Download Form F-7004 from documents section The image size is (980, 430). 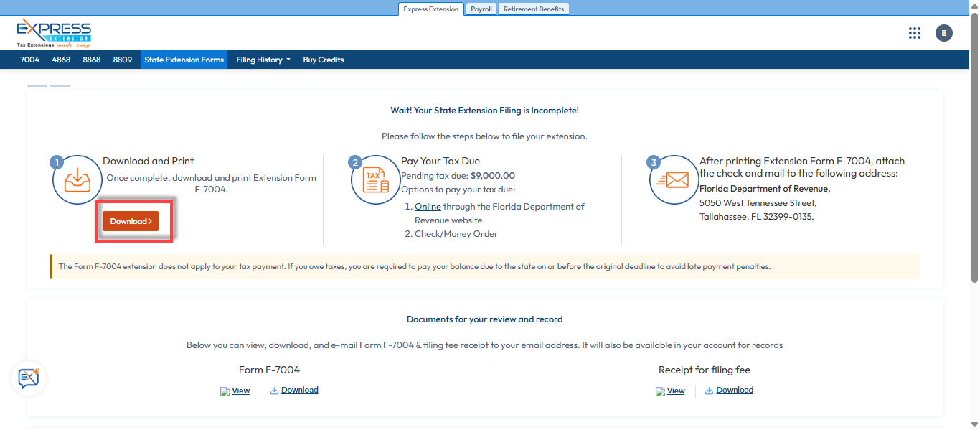tap(300, 390)
